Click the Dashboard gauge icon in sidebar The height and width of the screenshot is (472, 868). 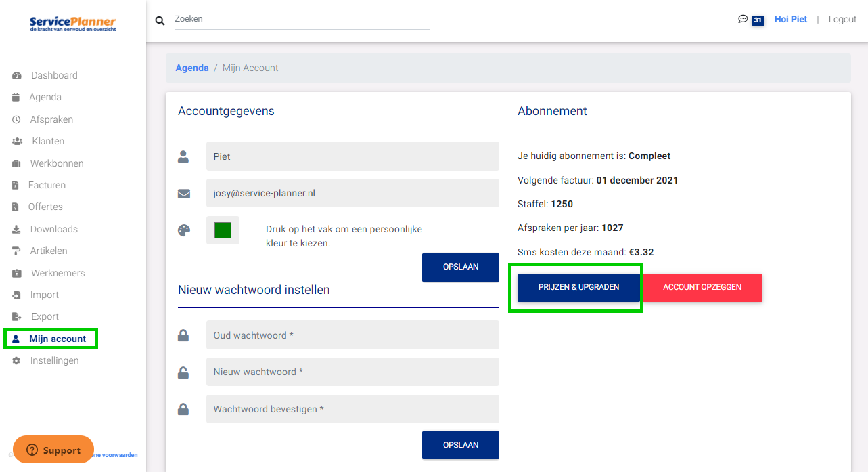coord(17,76)
